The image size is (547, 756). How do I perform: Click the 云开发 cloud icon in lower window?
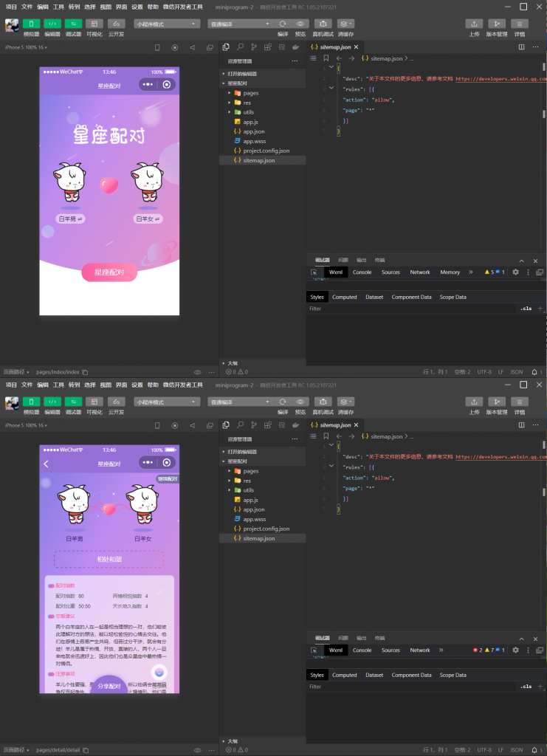[116, 402]
